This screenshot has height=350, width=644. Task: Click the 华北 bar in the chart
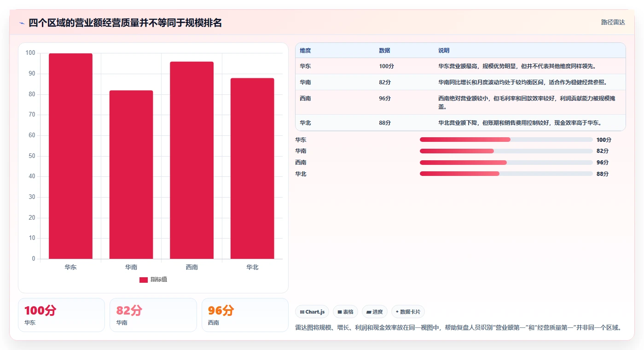coord(252,169)
